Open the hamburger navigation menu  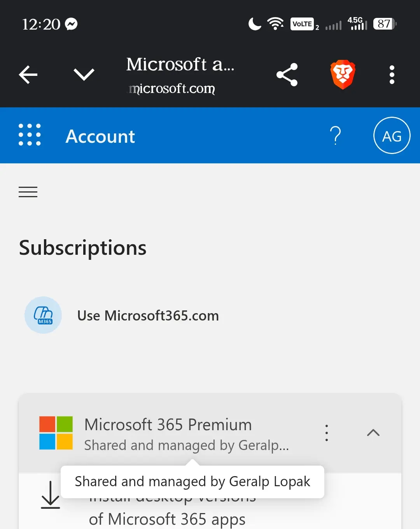[28, 192]
